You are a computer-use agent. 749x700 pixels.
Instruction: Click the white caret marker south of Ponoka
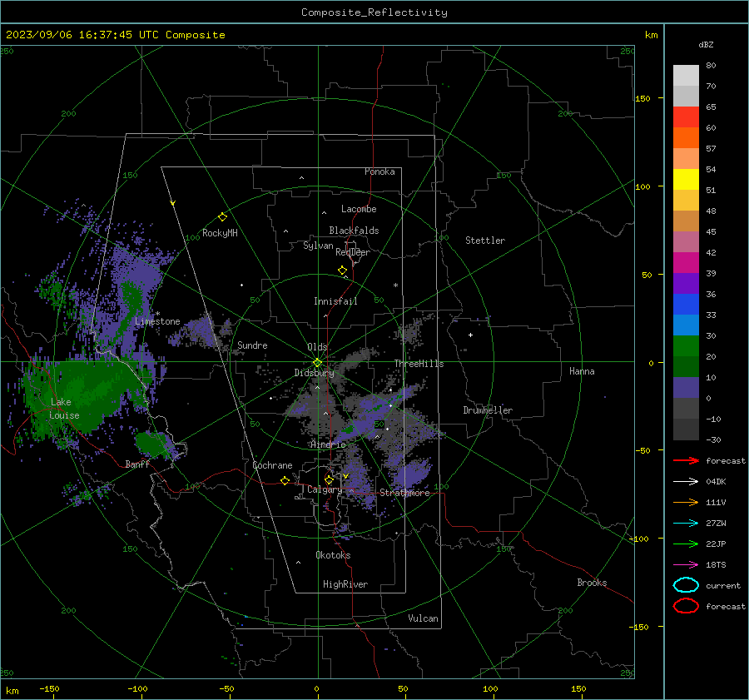(301, 178)
